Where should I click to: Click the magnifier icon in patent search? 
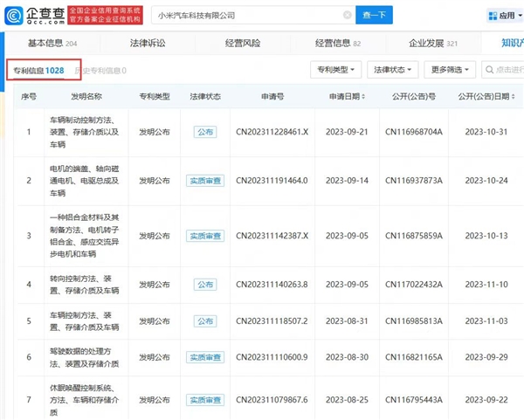[x=489, y=70]
